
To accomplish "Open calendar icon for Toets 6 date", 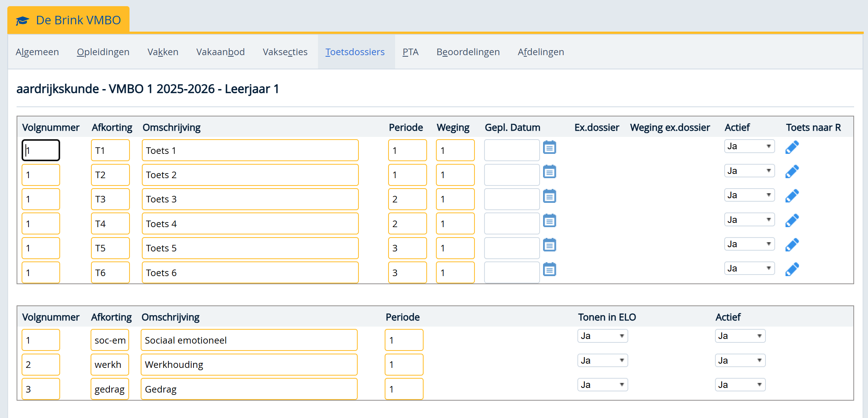I will [549, 270].
